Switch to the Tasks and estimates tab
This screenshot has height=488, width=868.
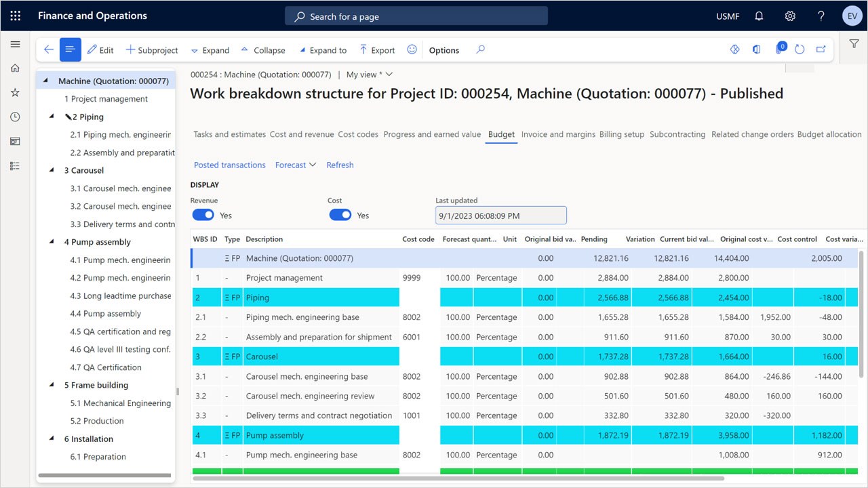[230, 134]
